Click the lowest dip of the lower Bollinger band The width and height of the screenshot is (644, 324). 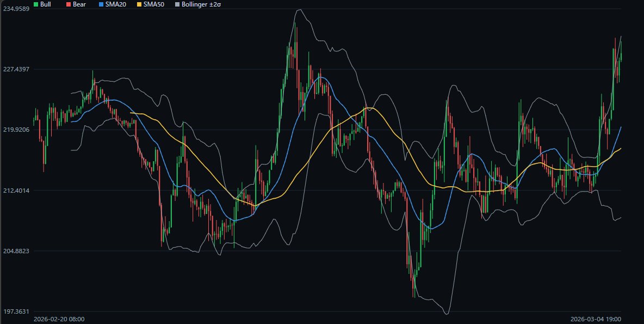coord(447,314)
